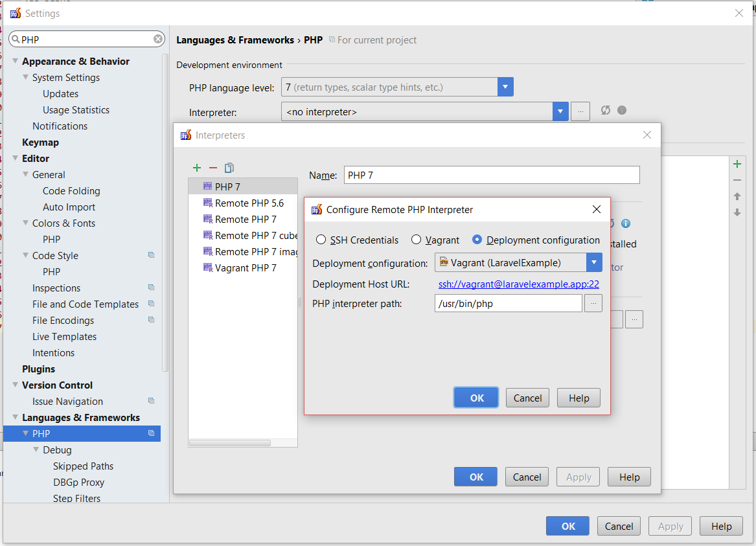Remove include path with minus icon
This screenshot has width=756, height=546.
[737, 180]
